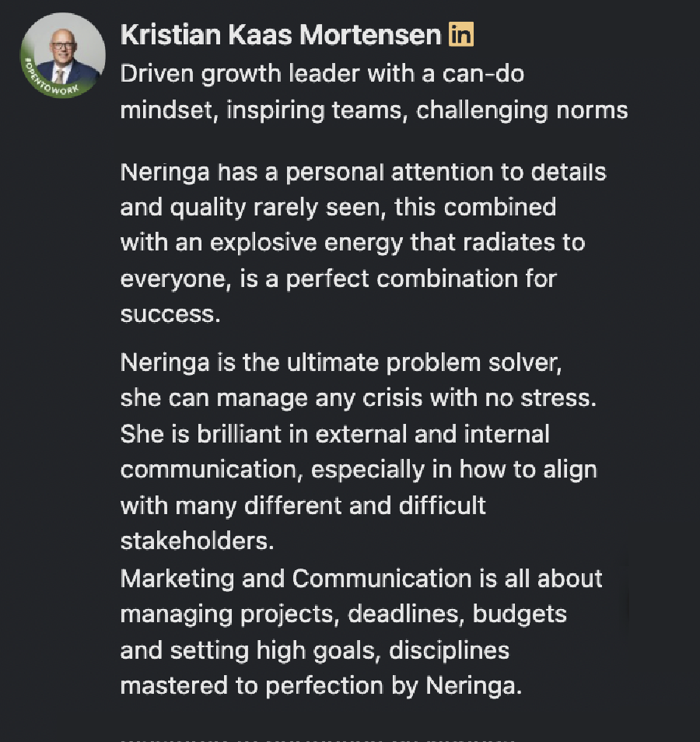700x742 pixels.
Task: Click the line "communication, especially in how to align"
Action: point(359,469)
